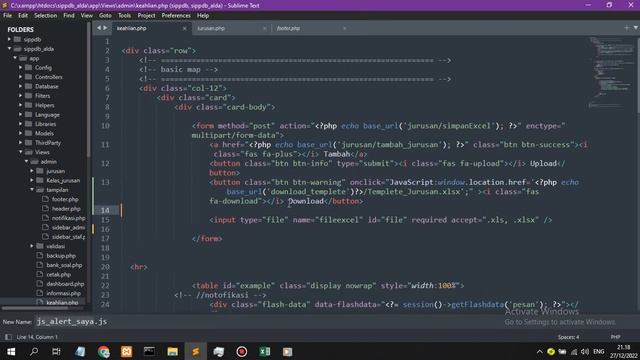Image resolution: width=640 pixels, height=360 pixels.
Task: Open Sublime Text taskbar icon
Action: [x=196, y=351]
